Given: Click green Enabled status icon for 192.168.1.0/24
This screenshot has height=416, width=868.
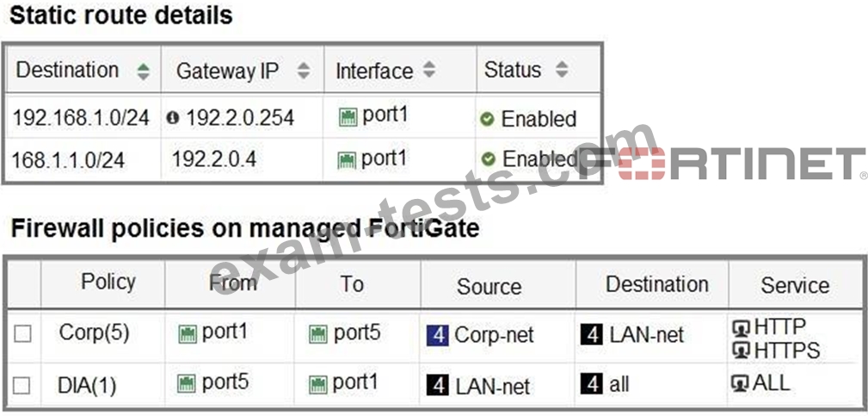Looking at the screenshot, I should [488, 119].
